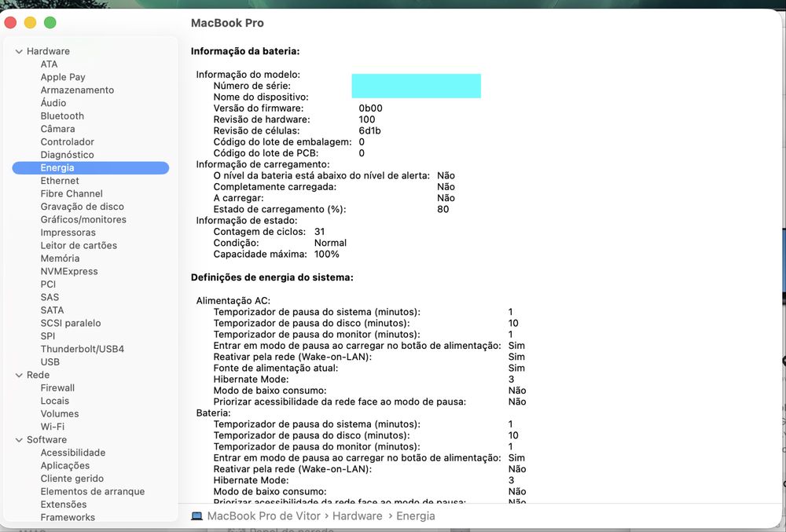Image resolution: width=786 pixels, height=532 pixels.
Task: Open Gravação de disco entry
Action: (83, 207)
